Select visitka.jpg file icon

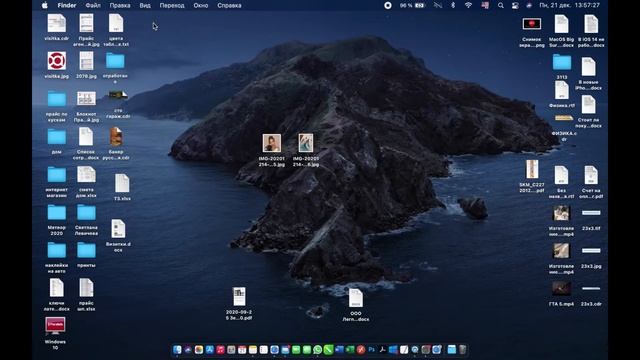pyautogui.click(x=56, y=61)
